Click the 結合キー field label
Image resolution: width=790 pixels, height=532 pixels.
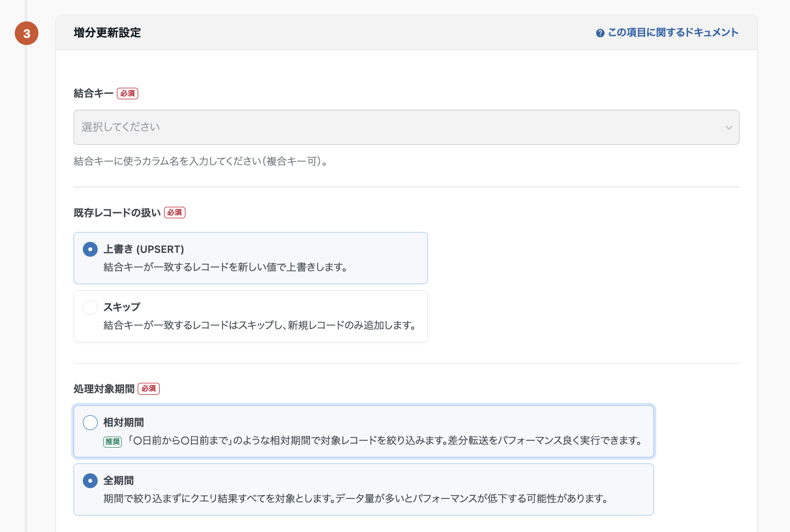[93, 94]
